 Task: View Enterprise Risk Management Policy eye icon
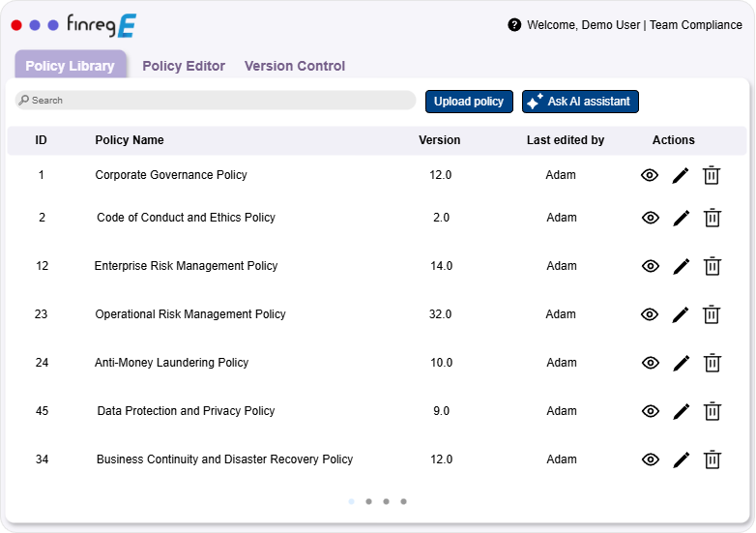point(651,266)
